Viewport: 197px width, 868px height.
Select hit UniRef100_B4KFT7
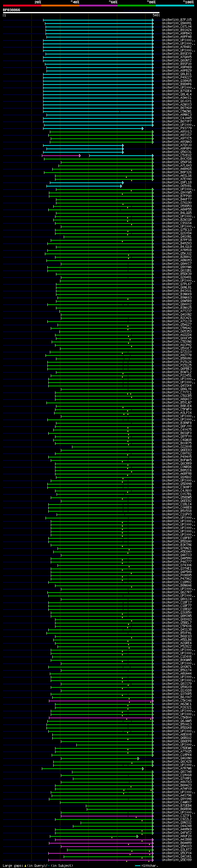point(177,200)
